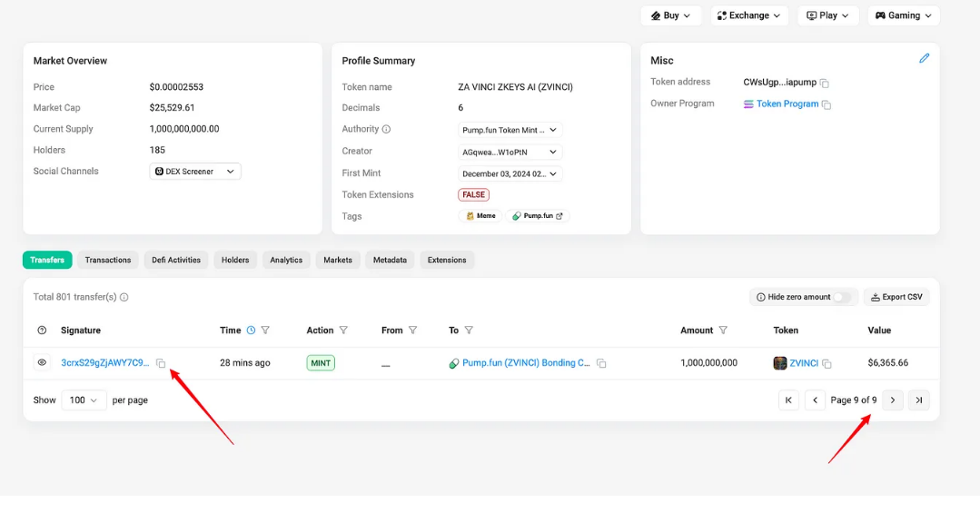Viewport: 980px width, 513px height.
Task: Copy the transaction signature 3crxS29gZjAWY7C9
Action: pyautogui.click(x=161, y=363)
